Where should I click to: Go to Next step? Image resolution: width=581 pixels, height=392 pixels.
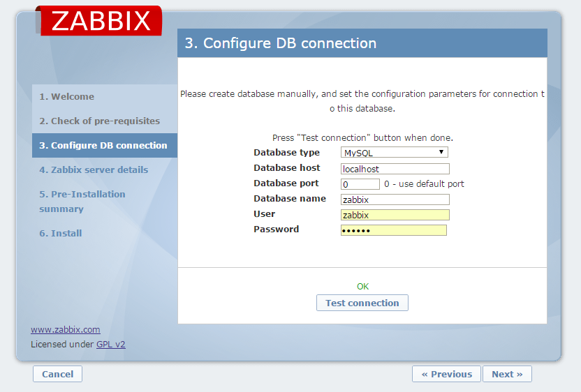507,374
